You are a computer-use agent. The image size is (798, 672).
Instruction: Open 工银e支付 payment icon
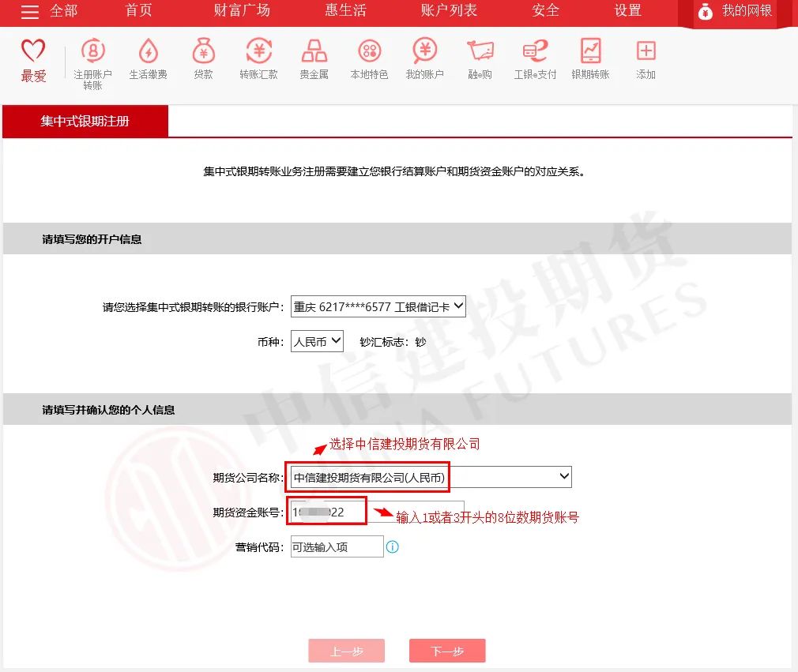point(536,51)
